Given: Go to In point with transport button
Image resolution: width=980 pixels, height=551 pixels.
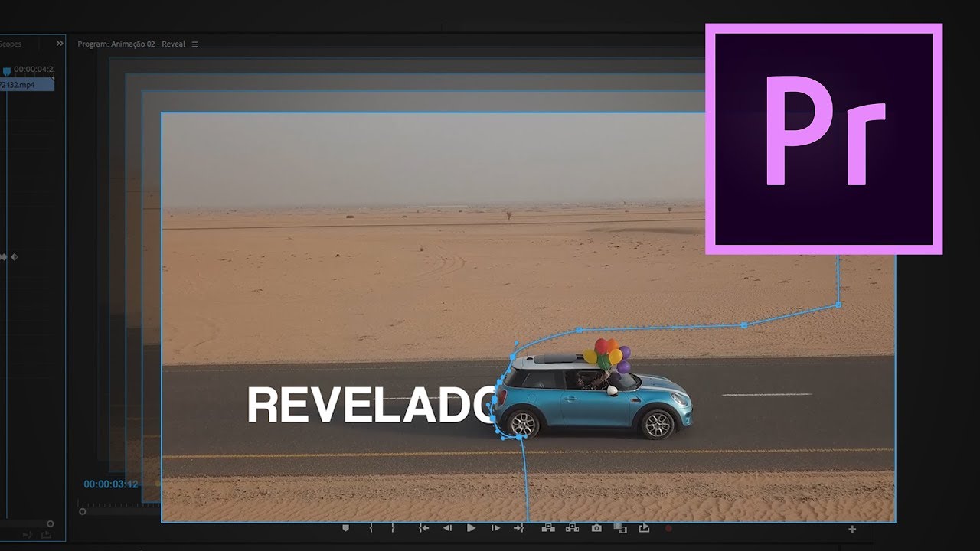Looking at the screenshot, I should point(423,528).
